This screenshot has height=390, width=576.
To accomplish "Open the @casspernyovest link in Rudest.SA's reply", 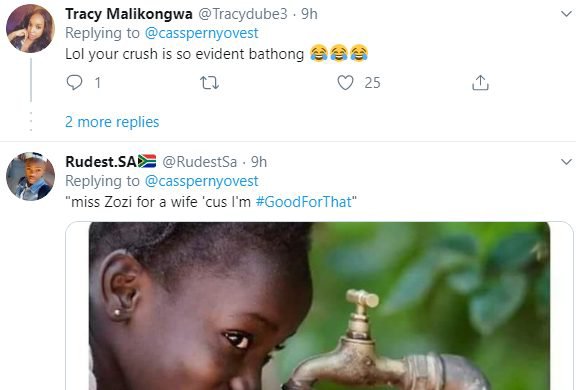I will pos(202,181).
